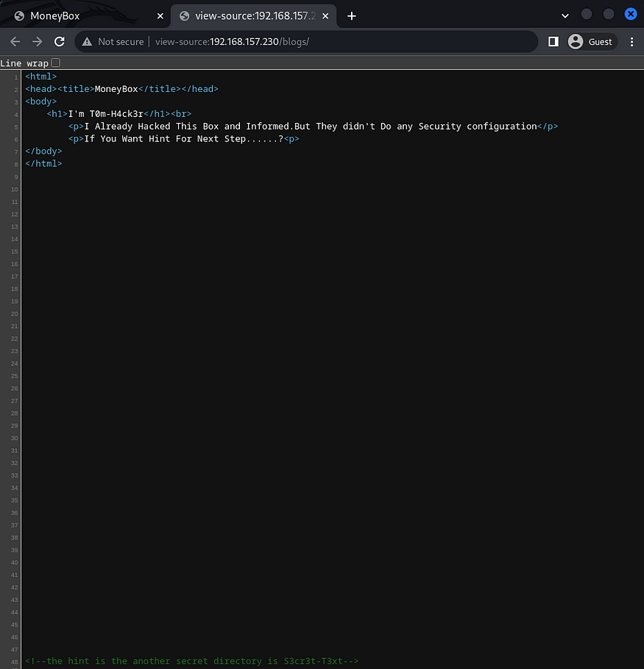Close the browser window with blue X
This screenshot has width=644, height=669.
[631, 14]
